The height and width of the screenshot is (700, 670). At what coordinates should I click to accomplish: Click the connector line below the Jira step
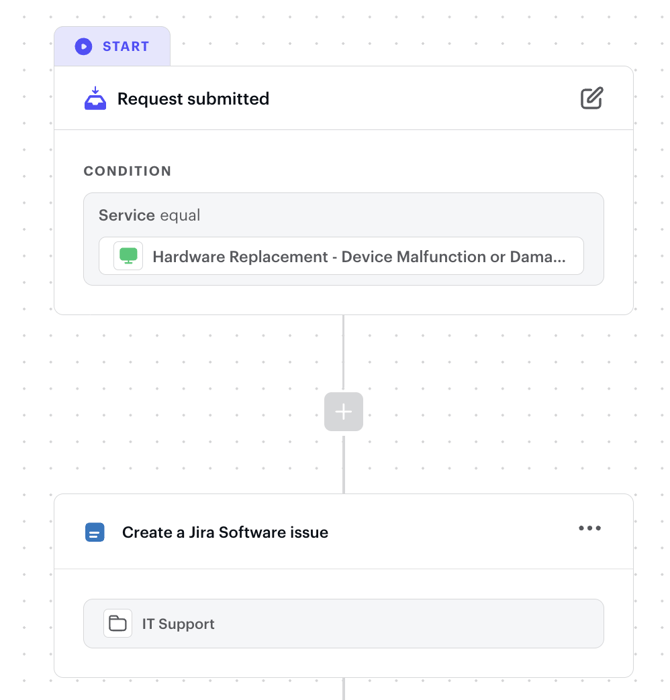pos(343,689)
